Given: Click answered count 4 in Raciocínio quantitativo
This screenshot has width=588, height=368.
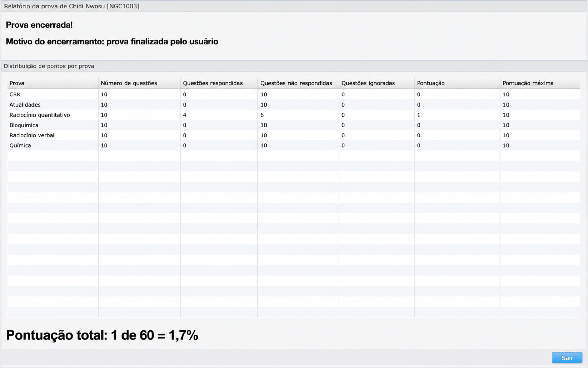Looking at the screenshot, I should [x=184, y=115].
